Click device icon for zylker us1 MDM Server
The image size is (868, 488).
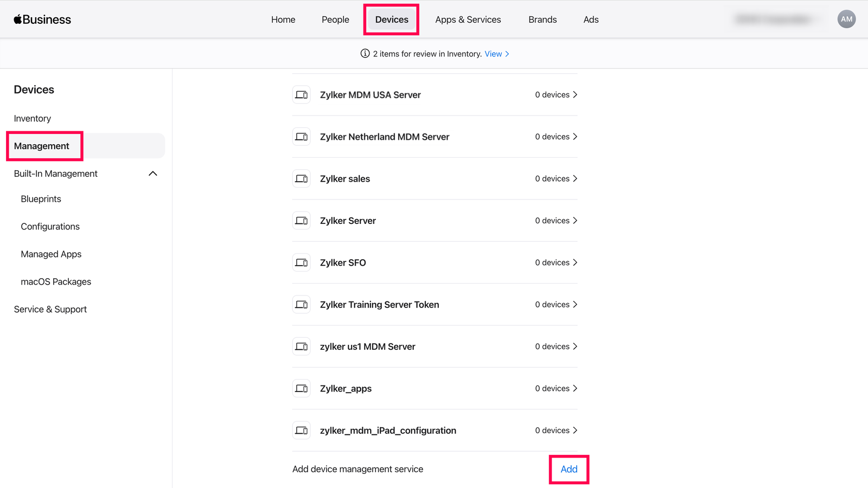[x=302, y=346]
